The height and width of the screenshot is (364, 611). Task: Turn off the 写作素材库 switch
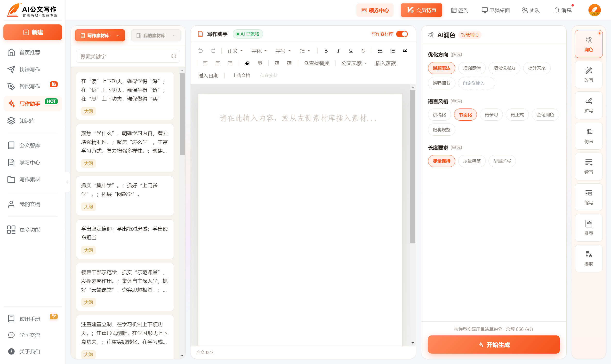pos(402,34)
